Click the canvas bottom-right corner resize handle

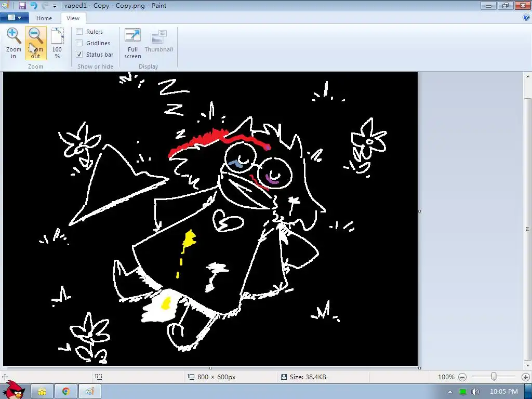(419, 368)
